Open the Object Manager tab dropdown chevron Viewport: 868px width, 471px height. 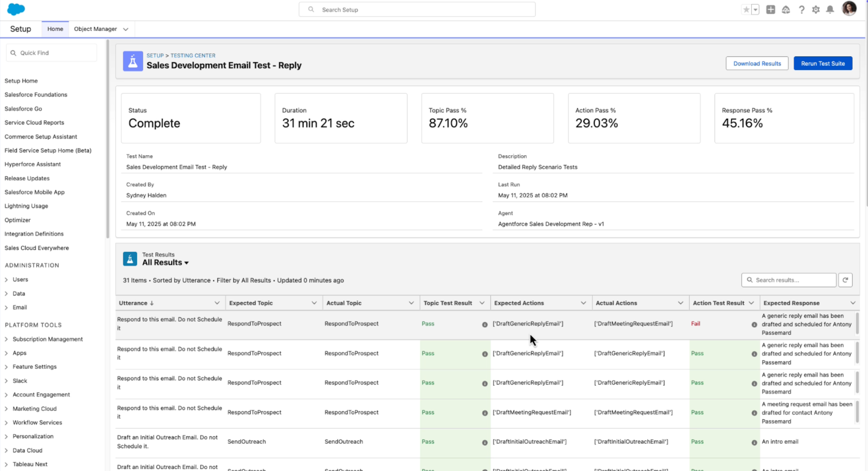click(x=126, y=29)
